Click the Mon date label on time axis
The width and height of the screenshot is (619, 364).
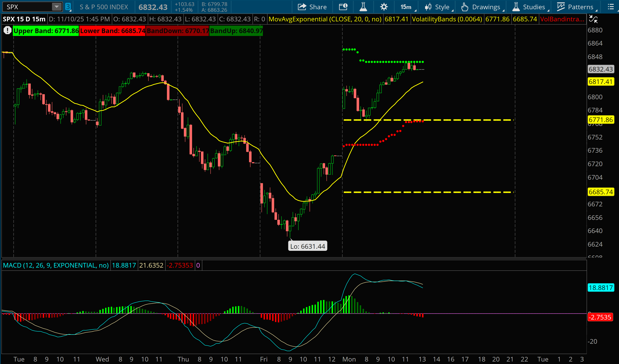tap(349, 359)
